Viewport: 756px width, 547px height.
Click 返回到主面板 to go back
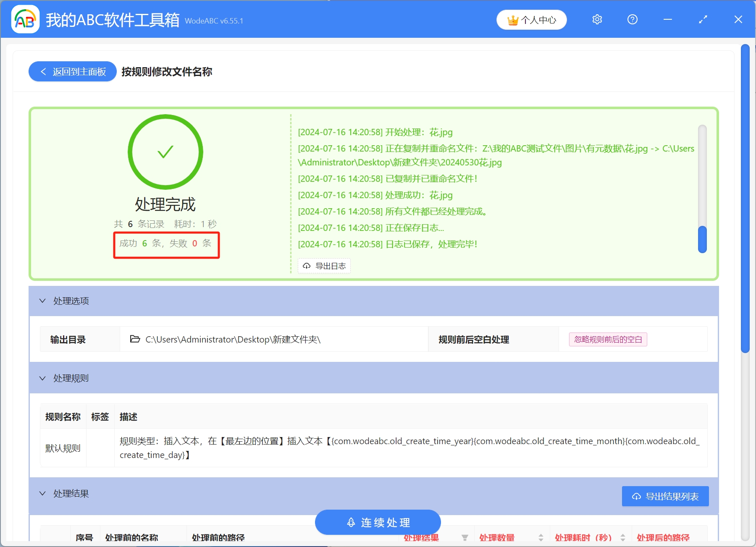click(72, 71)
